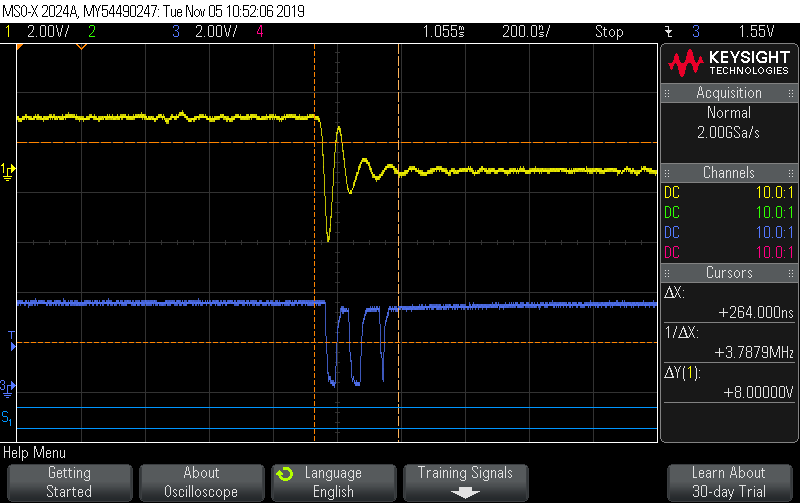Image resolution: width=800 pixels, height=503 pixels.
Task: Select channel 1 indicator at 2.00V/
Action: (x=37, y=32)
